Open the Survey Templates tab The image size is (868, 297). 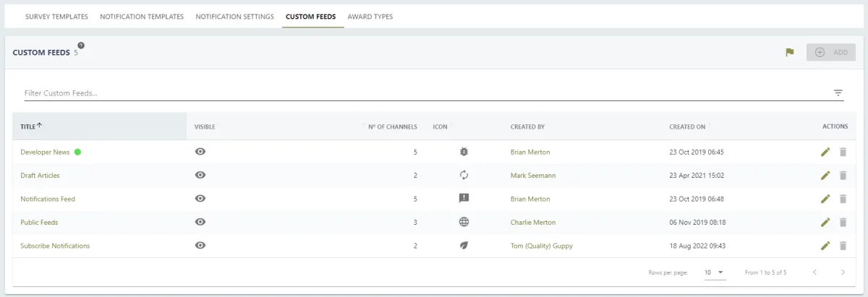pos(56,17)
